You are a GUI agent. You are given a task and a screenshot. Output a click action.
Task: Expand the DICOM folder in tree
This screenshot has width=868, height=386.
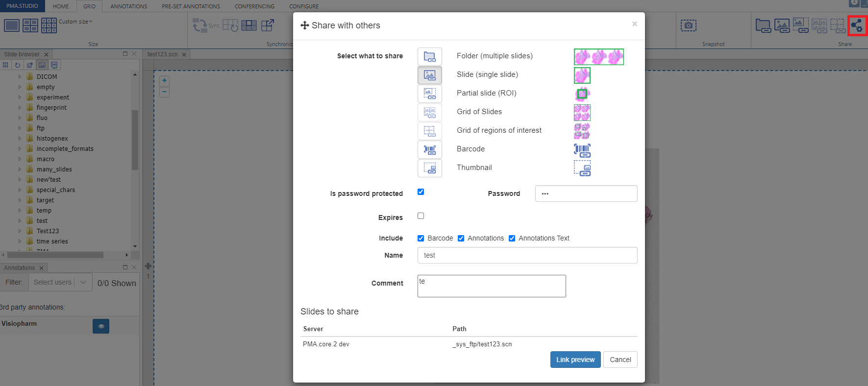20,77
